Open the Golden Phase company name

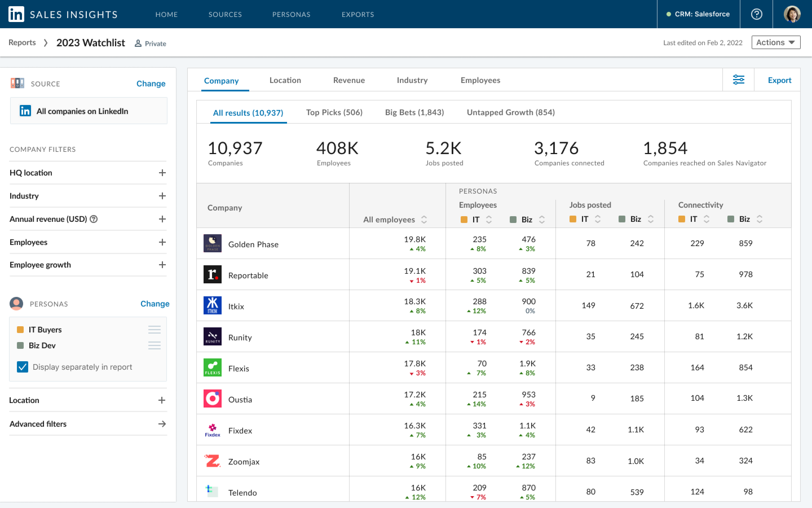[x=253, y=244]
